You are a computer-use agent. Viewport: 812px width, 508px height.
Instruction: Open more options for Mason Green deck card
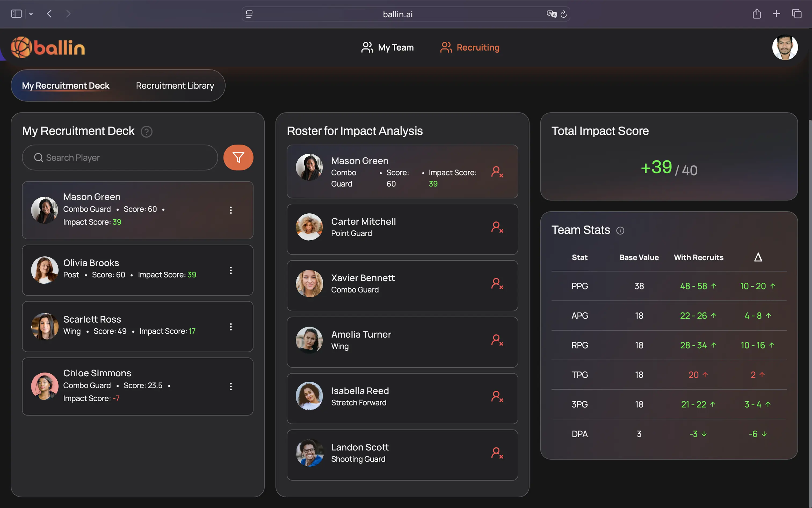(231, 210)
